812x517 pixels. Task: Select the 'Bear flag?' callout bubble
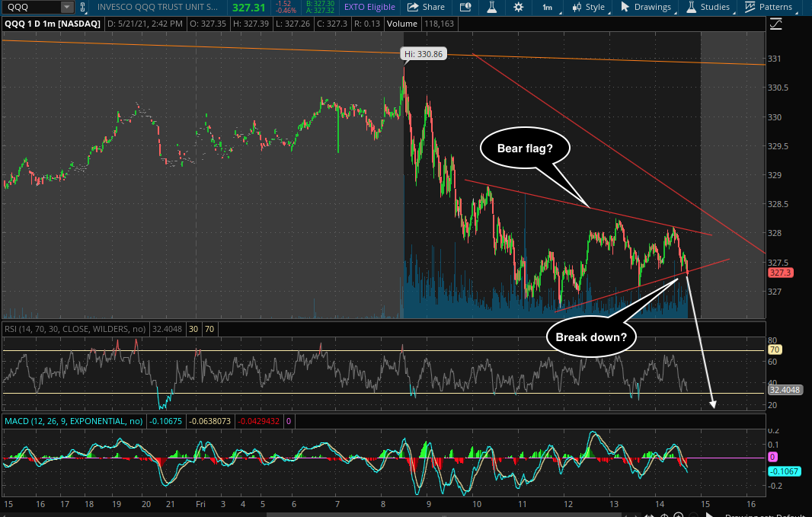526,150
